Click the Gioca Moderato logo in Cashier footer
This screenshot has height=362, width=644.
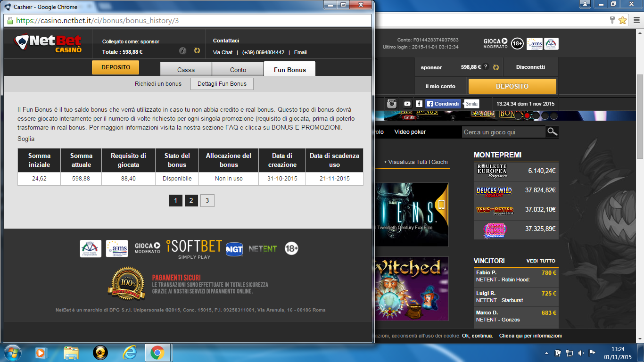coord(148,248)
